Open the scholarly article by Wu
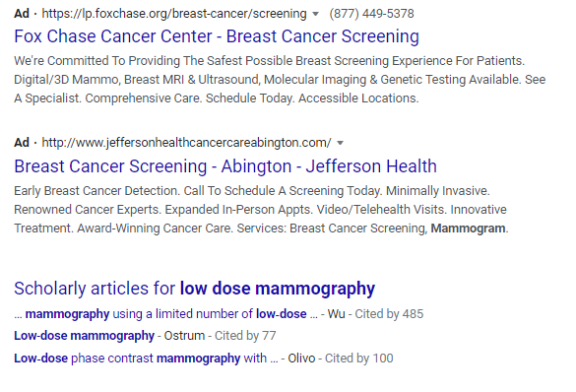 pyautogui.click(x=166, y=314)
